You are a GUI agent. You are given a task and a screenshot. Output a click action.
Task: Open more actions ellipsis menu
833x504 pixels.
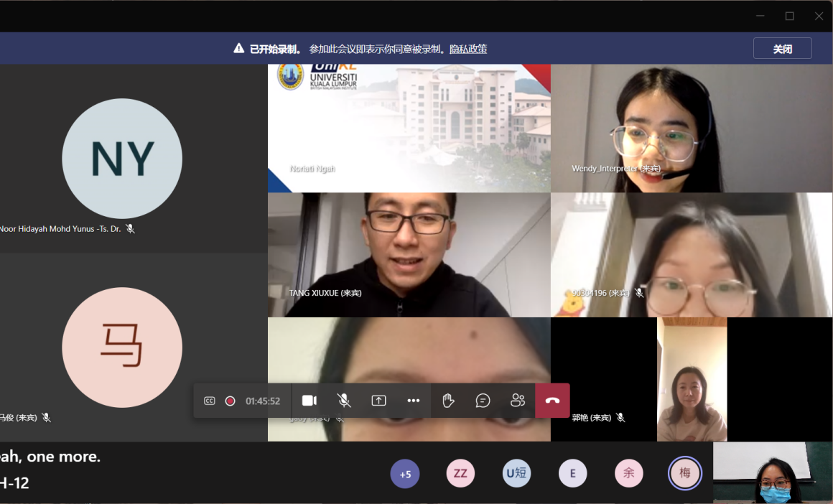pyautogui.click(x=414, y=401)
